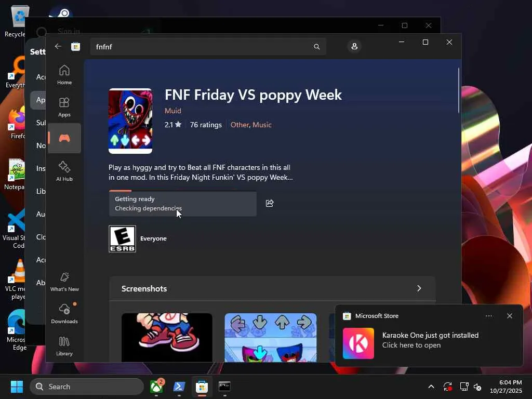The image size is (532, 399).
Task: Open Downloads in Store sidebar
Action: coord(64,314)
